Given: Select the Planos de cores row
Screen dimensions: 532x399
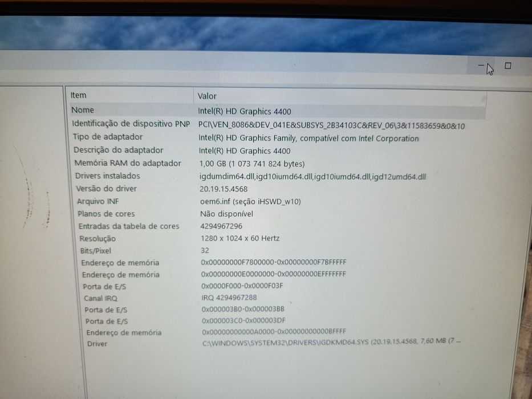Looking at the screenshot, I should (x=165, y=214).
